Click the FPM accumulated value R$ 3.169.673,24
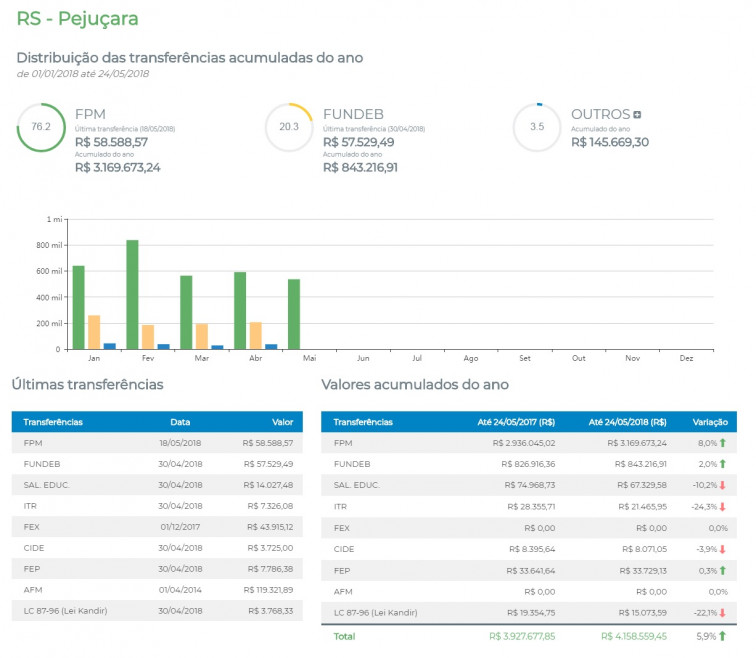The image size is (756, 658). coord(117,167)
